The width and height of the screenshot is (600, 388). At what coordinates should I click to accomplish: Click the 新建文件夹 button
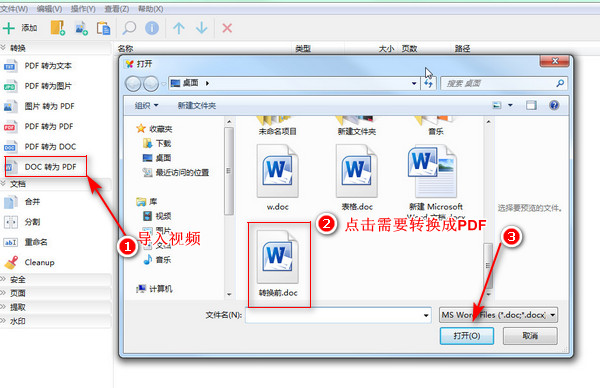click(197, 106)
